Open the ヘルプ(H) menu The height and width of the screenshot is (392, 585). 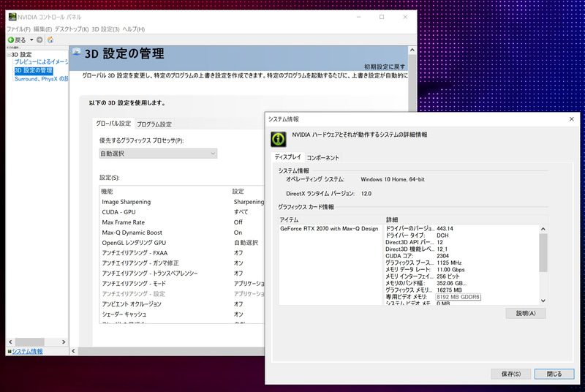(134, 29)
